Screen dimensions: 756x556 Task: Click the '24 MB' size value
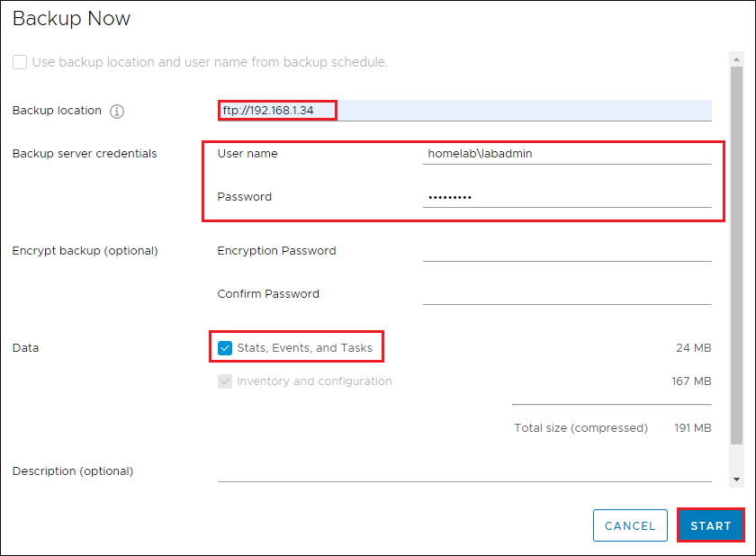(693, 348)
